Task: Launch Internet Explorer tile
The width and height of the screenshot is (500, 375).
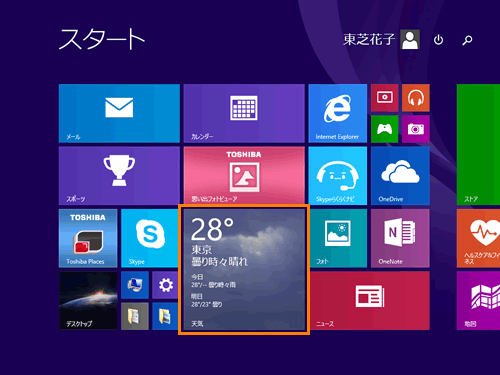Action: click(338, 113)
